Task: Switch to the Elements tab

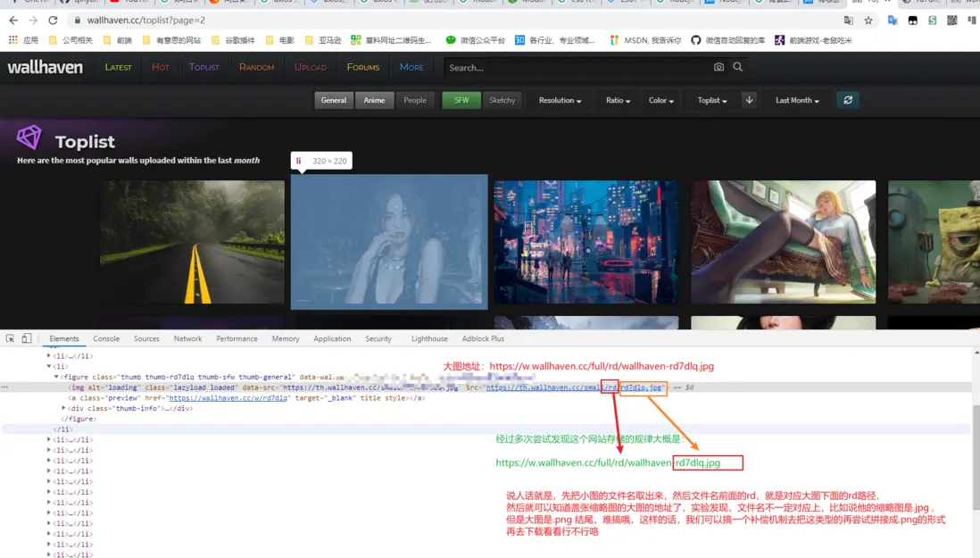Action: (x=64, y=338)
